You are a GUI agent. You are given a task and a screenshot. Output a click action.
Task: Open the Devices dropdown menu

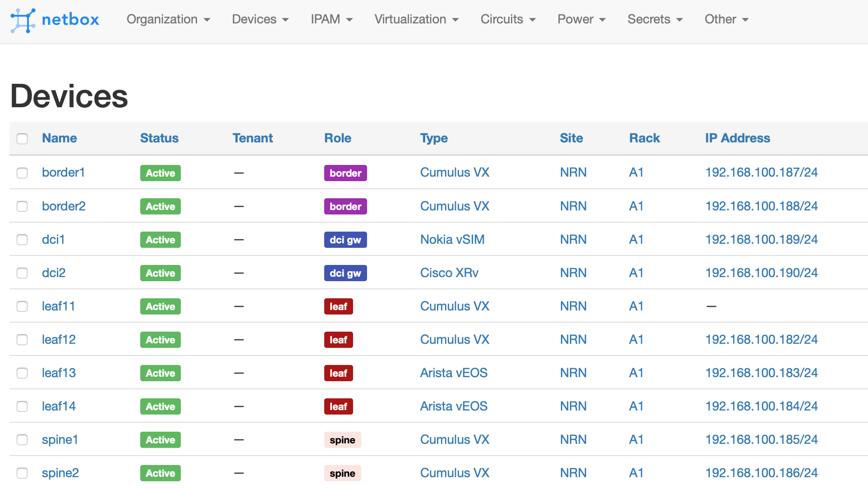click(260, 19)
